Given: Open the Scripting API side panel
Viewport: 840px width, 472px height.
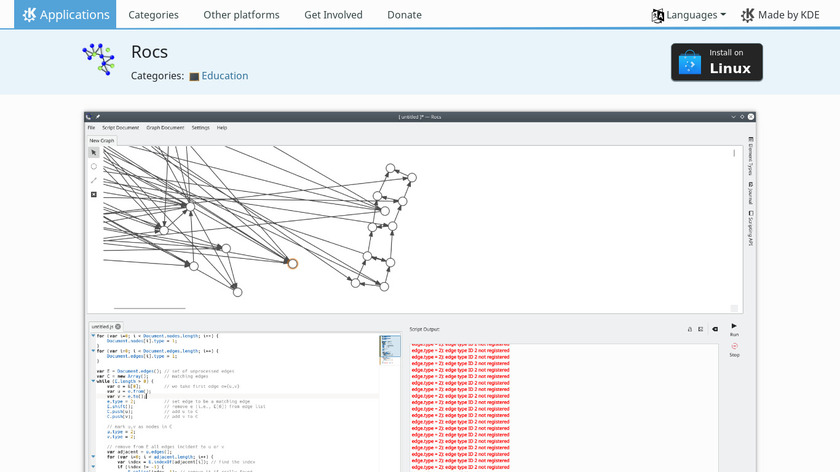Looking at the screenshot, I should click(x=751, y=228).
